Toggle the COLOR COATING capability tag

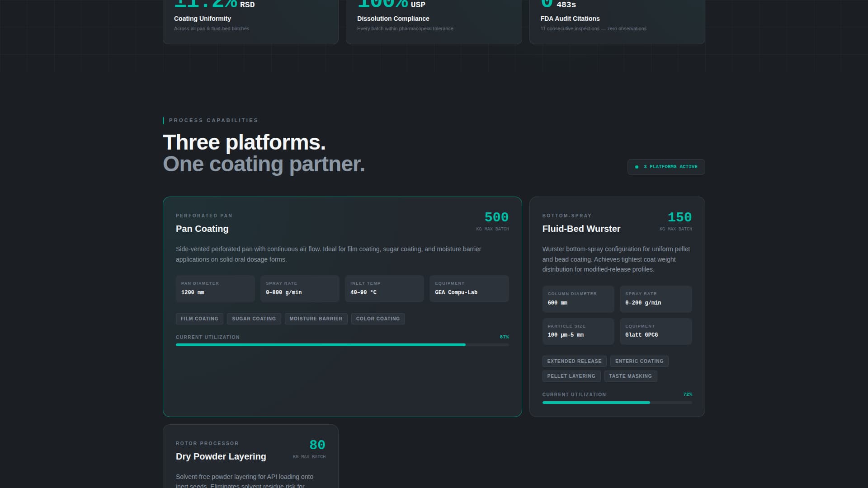(x=378, y=319)
